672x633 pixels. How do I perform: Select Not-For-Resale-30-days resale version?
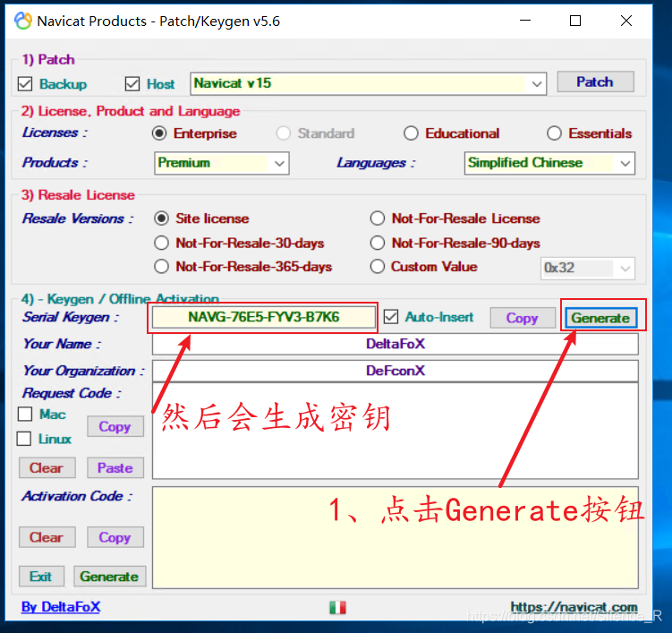click(x=161, y=243)
